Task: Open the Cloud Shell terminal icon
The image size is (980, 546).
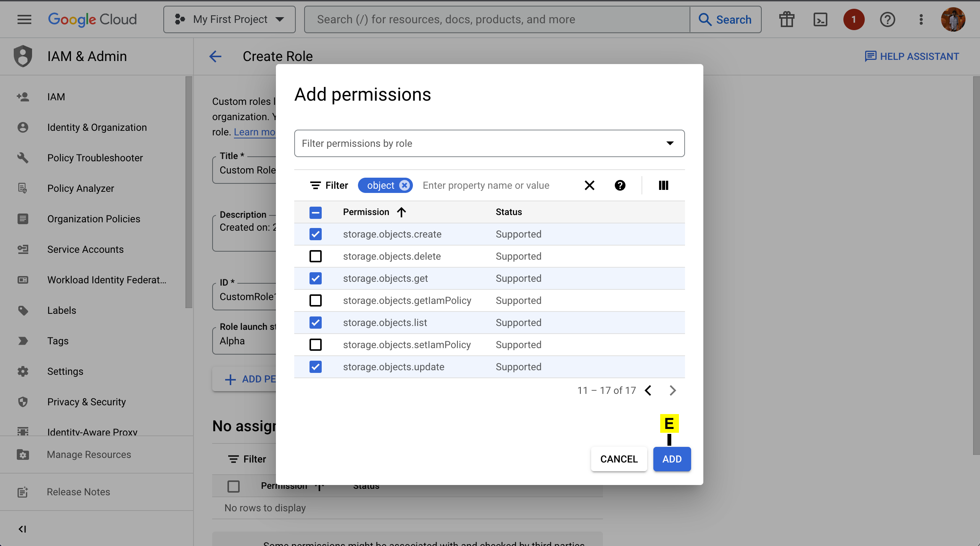Action: click(820, 19)
